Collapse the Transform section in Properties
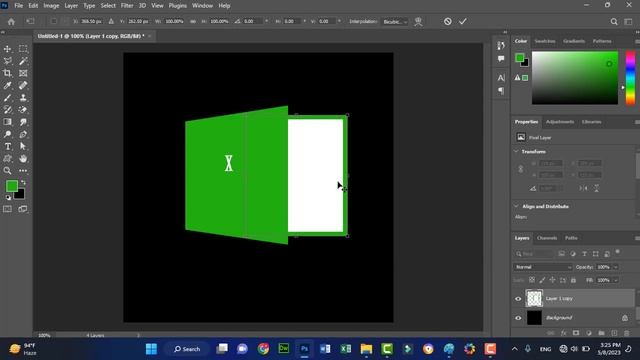Viewport: 640px width, 360px height. [516, 151]
